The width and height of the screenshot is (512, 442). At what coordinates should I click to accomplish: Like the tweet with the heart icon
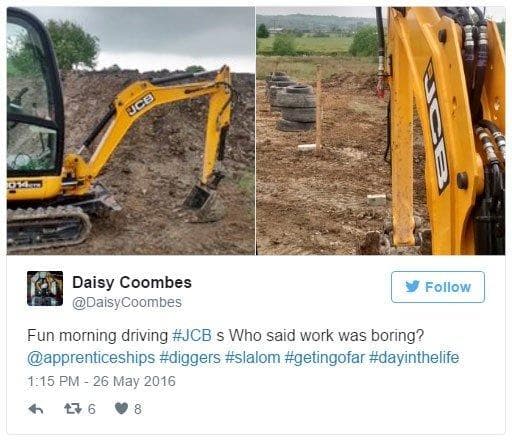click(x=121, y=409)
